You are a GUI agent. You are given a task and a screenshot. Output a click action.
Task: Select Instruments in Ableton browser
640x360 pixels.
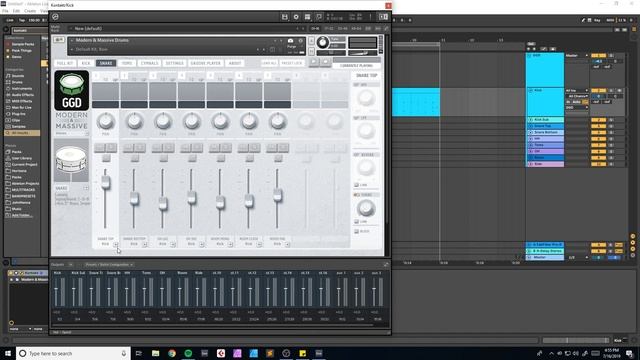[22, 89]
